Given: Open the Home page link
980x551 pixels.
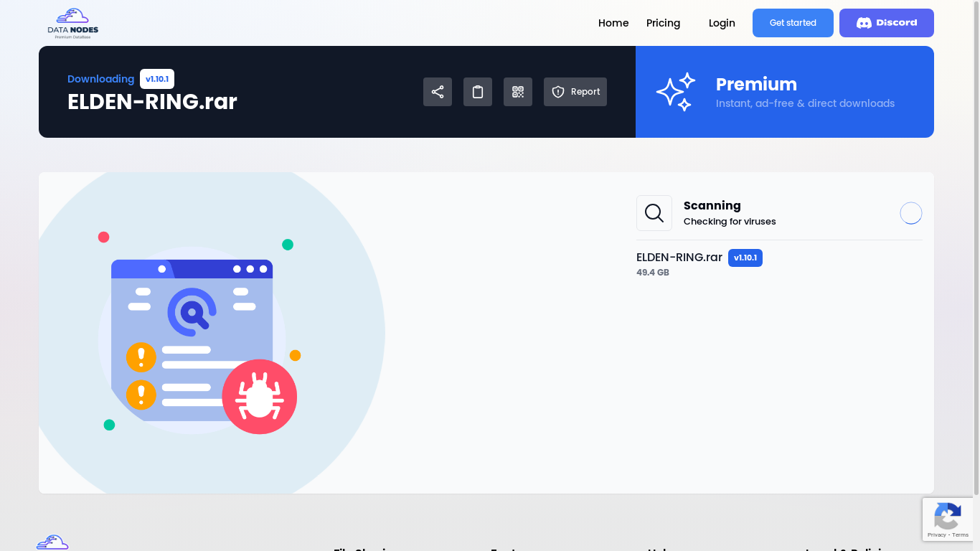Looking at the screenshot, I should click(613, 23).
